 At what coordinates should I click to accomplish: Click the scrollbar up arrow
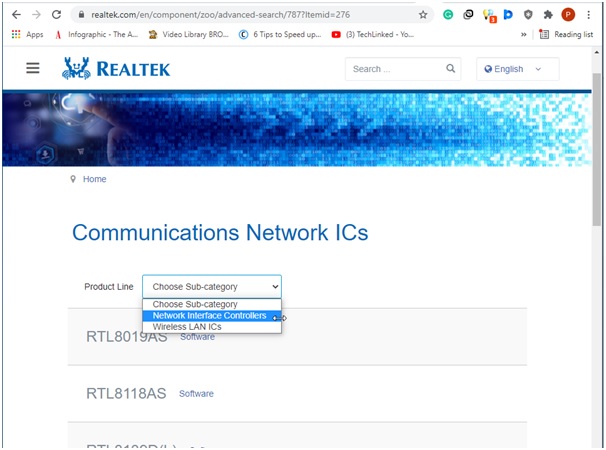tap(597, 52)
